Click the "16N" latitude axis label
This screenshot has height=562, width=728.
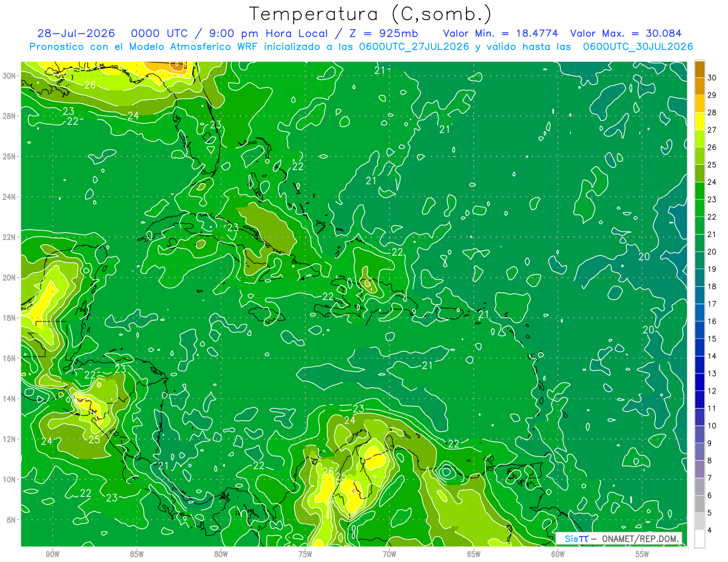pos(10,358)
